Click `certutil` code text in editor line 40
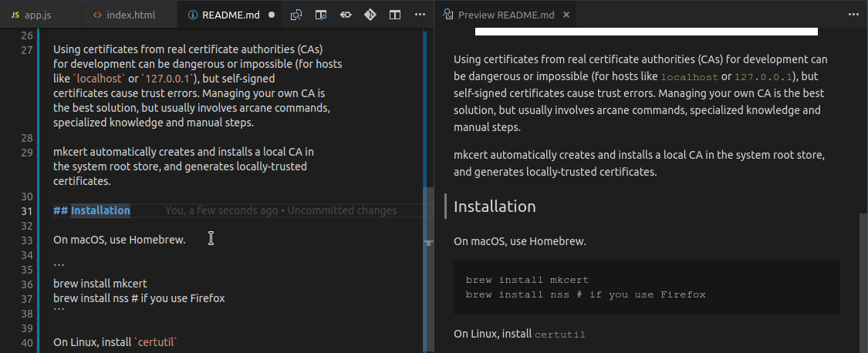Image resolution: width=868 pixels, height=353 pixels. point(156,342)
